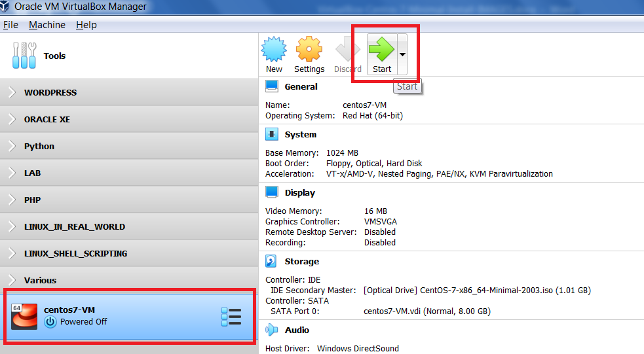Click the General section monitor icon
Image resolution: width=644 pixels, height=354 pixels.
pyautogui.click(x=272, y=86)
